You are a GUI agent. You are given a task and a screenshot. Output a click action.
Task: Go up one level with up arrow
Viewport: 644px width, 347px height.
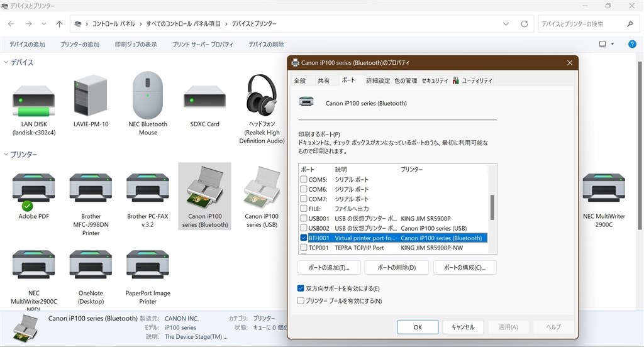pos(60,24)
